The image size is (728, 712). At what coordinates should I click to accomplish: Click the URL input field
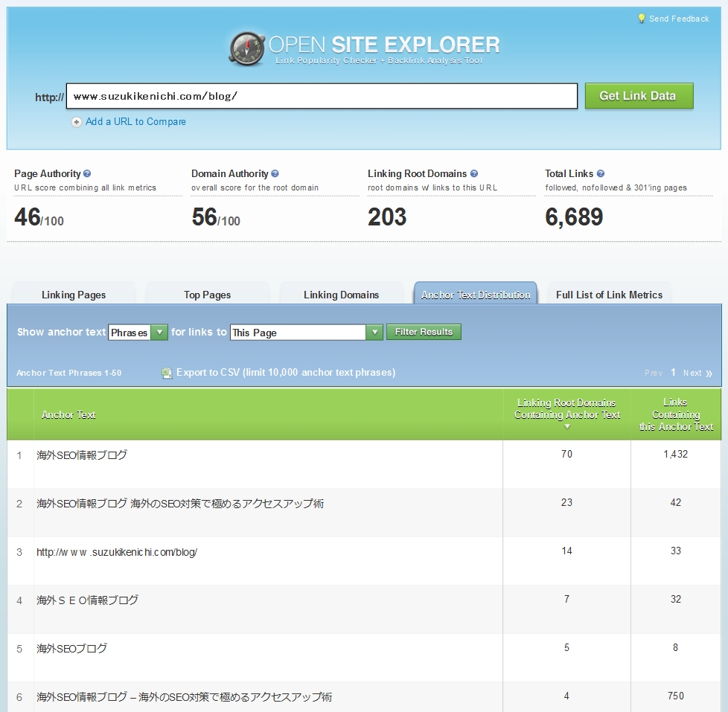pos(322,96)
